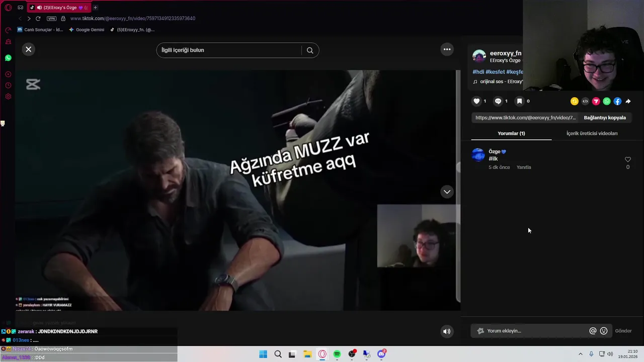Toggle the VPN badge in address bar
This screenshot has width=644, height=362.
(x=51, y=19)
